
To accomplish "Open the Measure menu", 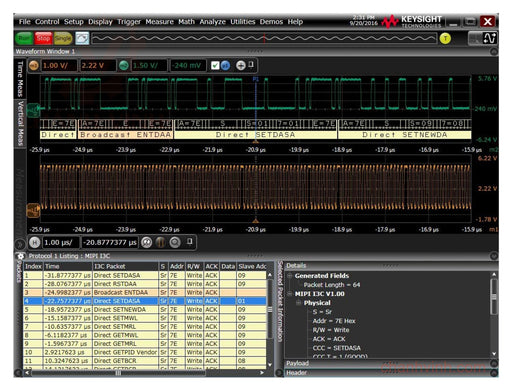I will click(x=159, y=22).
